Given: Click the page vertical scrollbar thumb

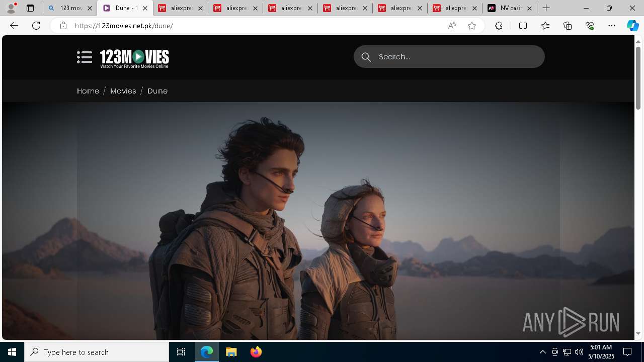Looking at the screenshot, I should (x=638, y=78).
